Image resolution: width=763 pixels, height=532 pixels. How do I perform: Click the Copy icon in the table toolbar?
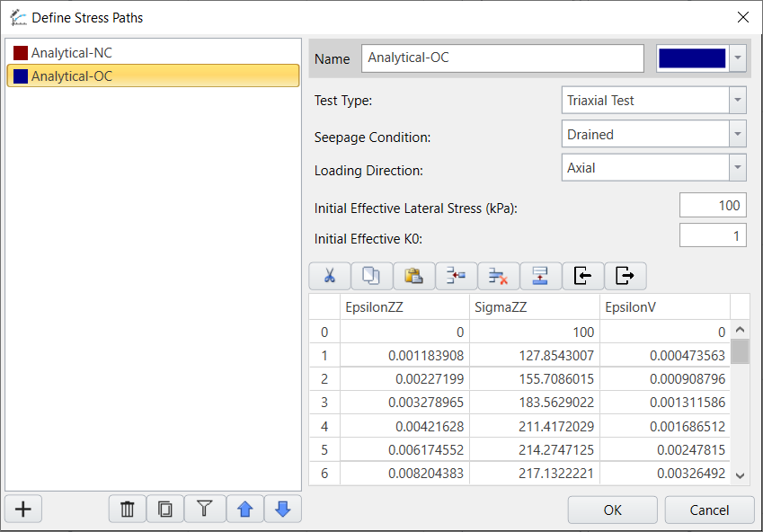click(371, 276)
